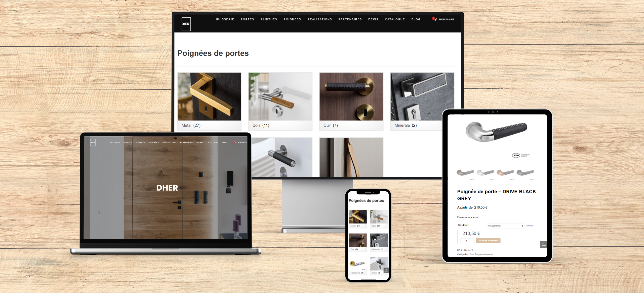This screenshot has height=293, width=644.
Task: Click RÉALISATIONS menu tab in navbar
Action: tap(319, 20)
